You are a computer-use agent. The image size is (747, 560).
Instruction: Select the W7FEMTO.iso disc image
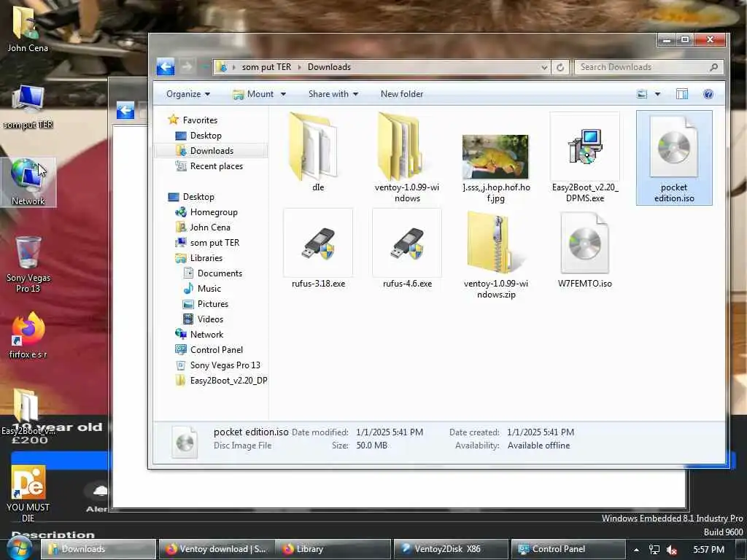point(585,249)
